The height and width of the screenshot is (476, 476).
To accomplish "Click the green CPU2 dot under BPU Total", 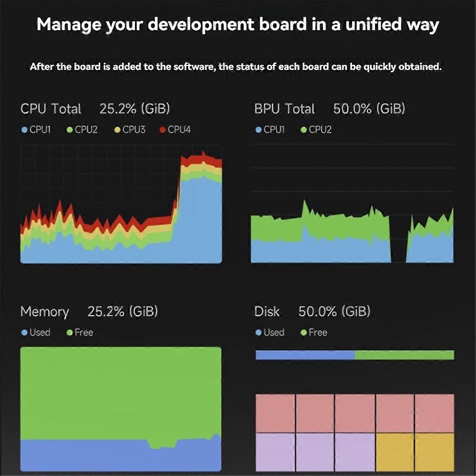I will 304,130.
